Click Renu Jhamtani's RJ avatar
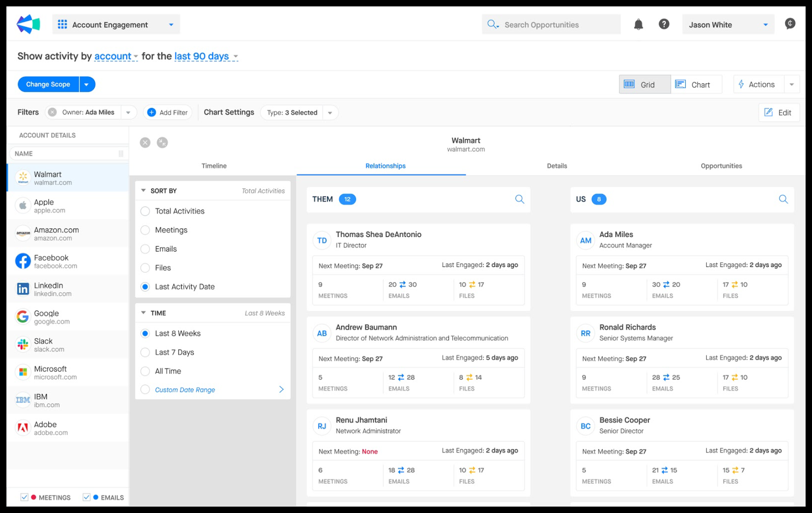The image size is (812, 513). click(x=322, y=426)
